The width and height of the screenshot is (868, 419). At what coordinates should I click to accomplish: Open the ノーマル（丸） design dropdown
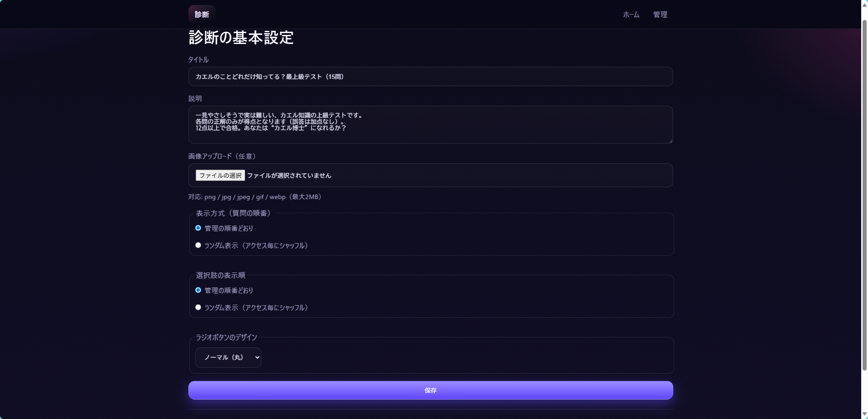[228, 357]
